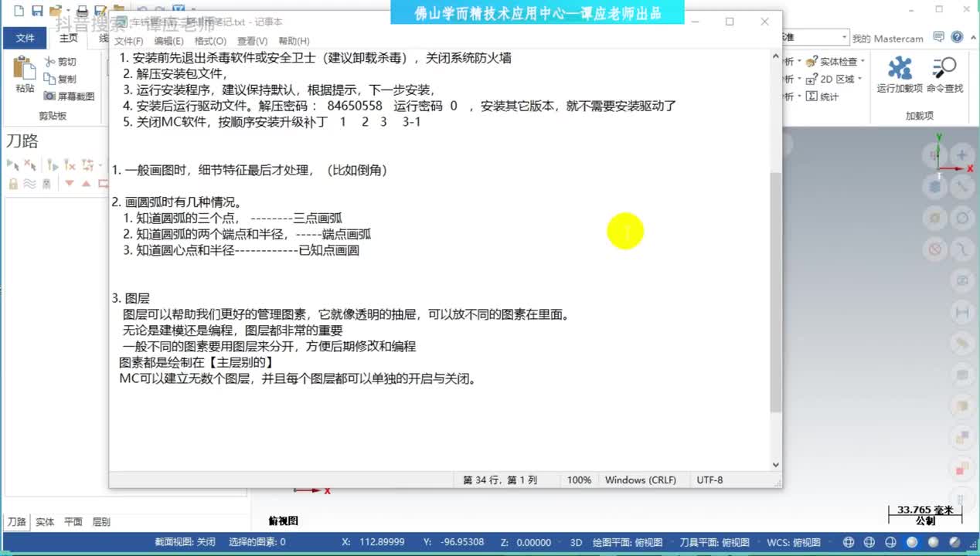The height and width of the screenshot is (556, 980).
Task: Select the Home (主页) ribbon tab
Action: (69, 38)
